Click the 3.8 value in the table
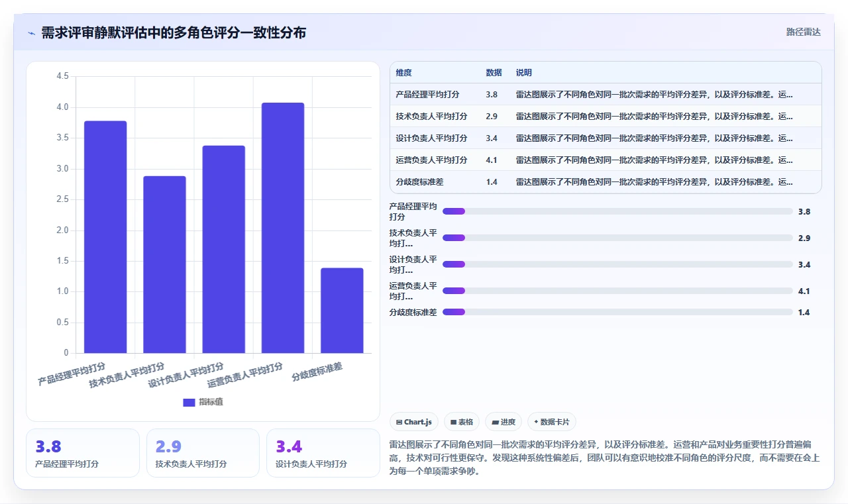Viewport: 848px width, 504px height. pos(492,95)
